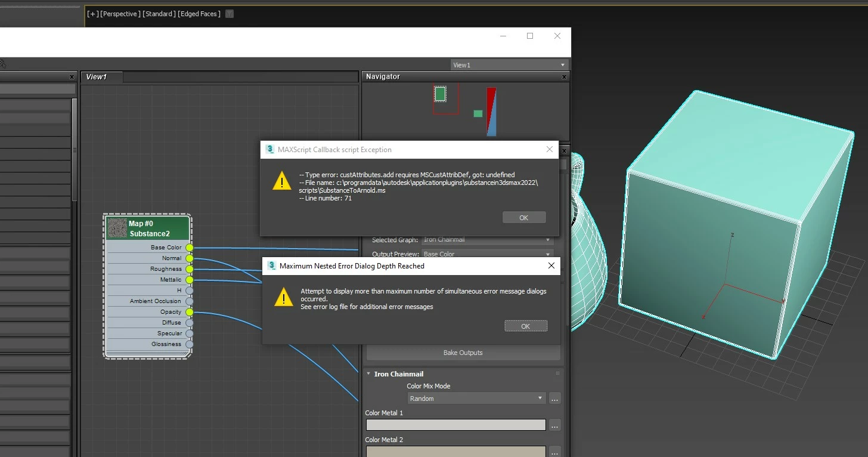Click the left panel vertical scrollbar

tap(75, 149)
